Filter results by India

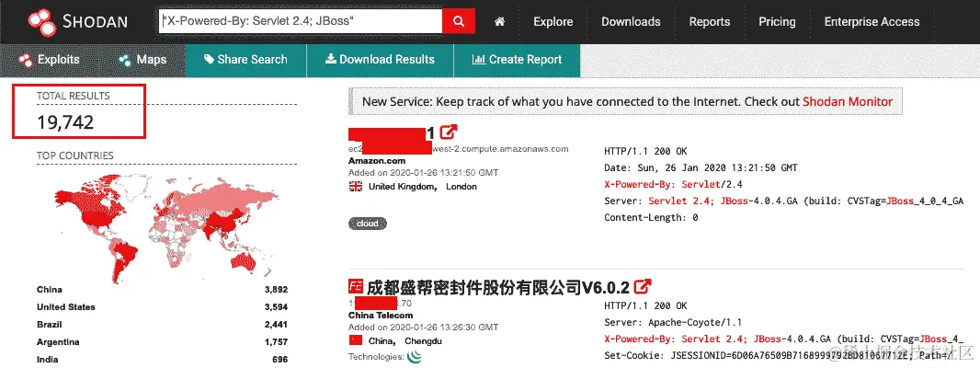(48, 360)
